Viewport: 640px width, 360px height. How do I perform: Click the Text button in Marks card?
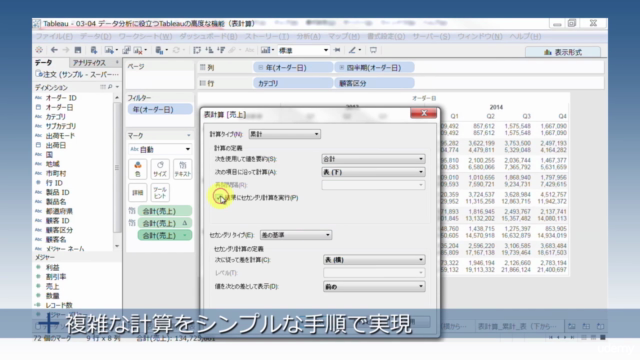(x=182, y=169)
